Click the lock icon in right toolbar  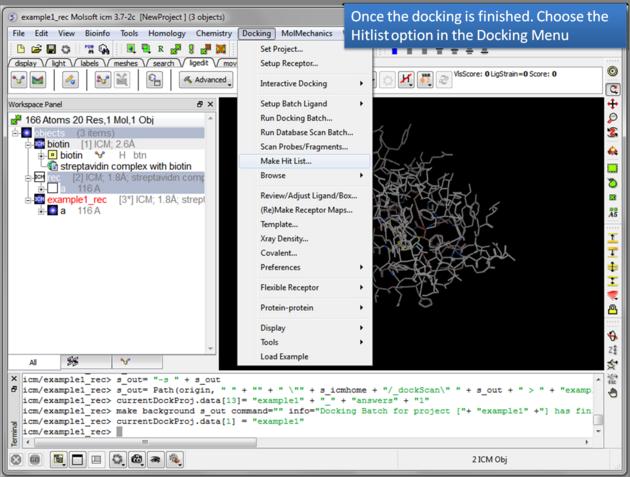613,310
